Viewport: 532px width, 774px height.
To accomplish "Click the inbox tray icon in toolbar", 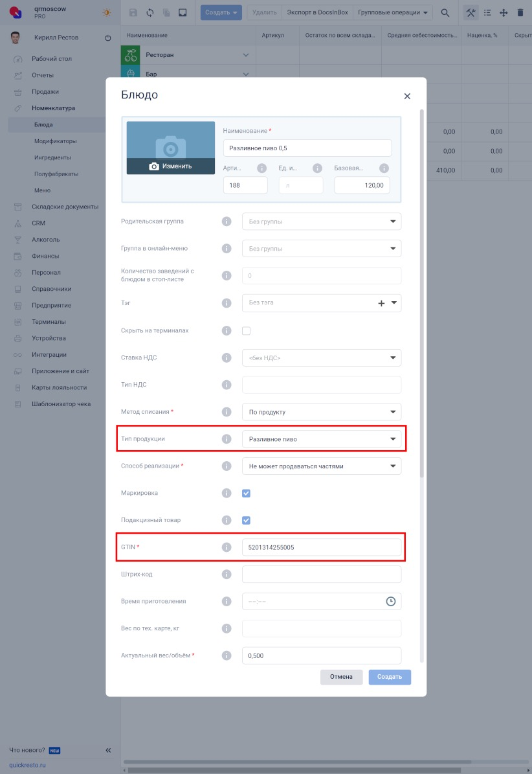I will [x=183, y=13].
